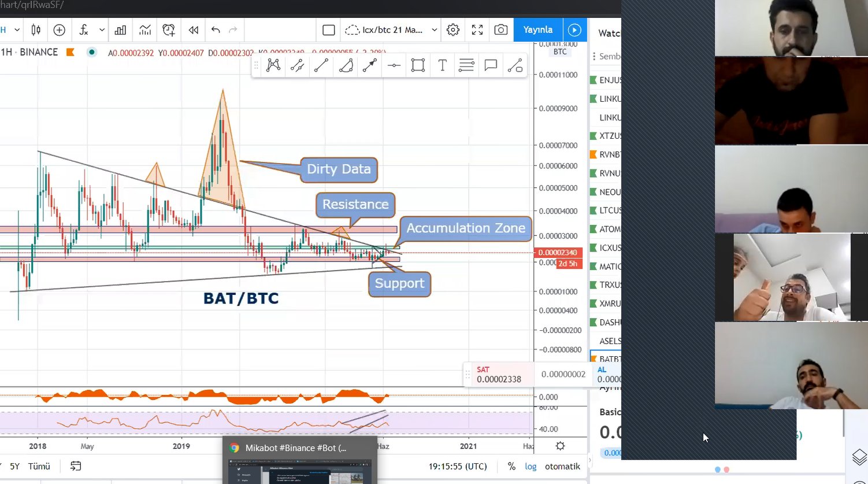This screenshot has height=484, width=868.
Task: Toggle percent scale mode
Action: tap(511, 466)
